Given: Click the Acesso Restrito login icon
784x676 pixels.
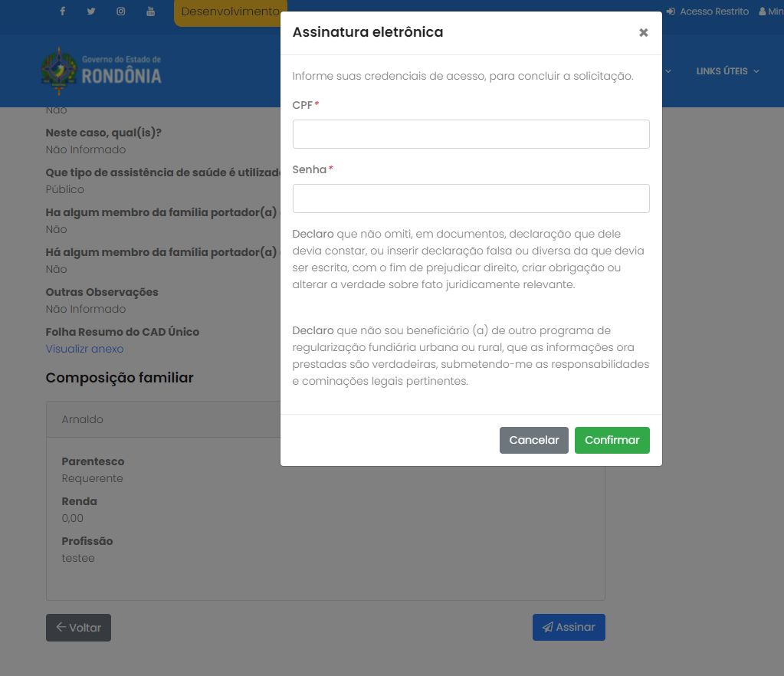Looking at the screenshot, I should tap(671, 11).
